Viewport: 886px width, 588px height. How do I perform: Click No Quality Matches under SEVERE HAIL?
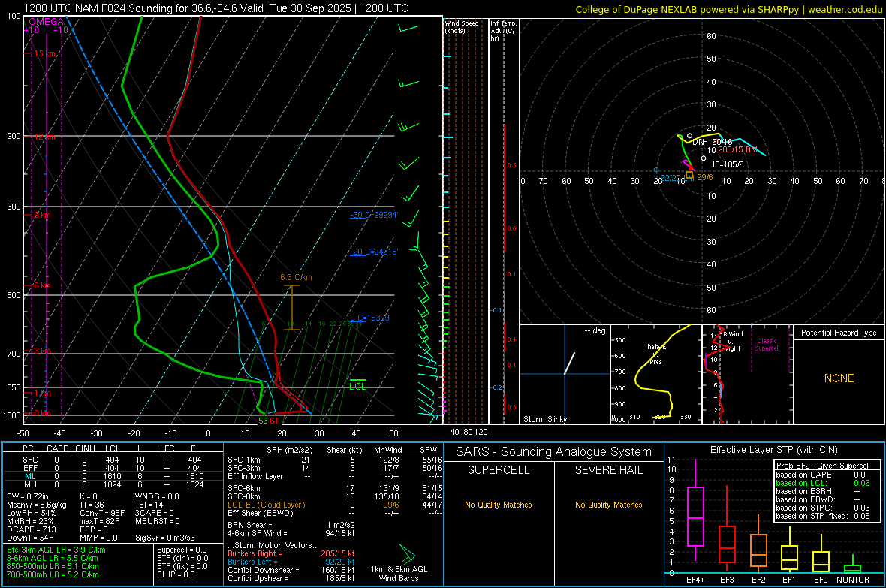click(x=608, y=505)
